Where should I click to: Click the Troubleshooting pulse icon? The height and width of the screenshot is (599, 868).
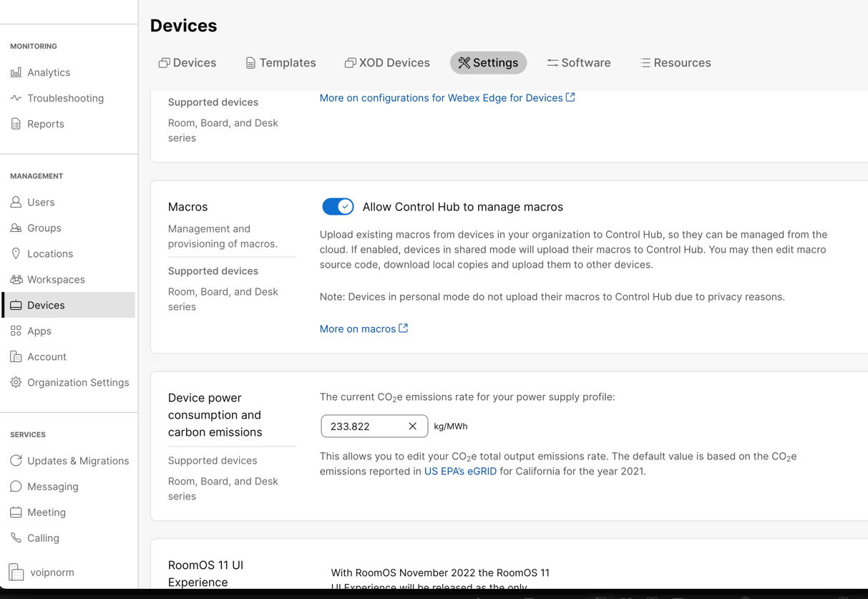(16, 98)
